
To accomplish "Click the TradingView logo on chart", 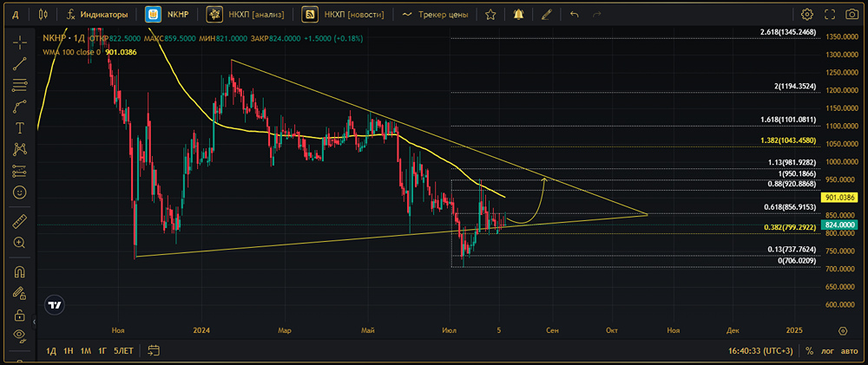I will pos(54,304).
